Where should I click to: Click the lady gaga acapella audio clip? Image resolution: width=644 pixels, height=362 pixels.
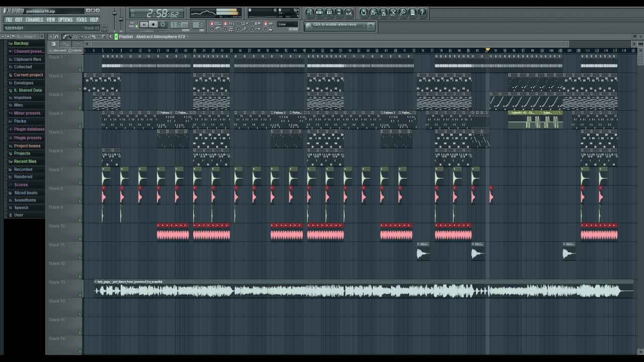[x=352, y=291]
